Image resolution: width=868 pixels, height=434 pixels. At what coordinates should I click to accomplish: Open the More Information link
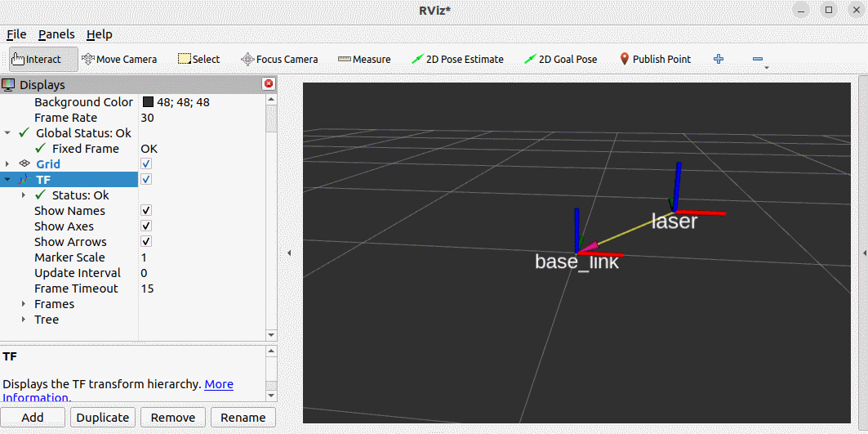tap(219, 384)
